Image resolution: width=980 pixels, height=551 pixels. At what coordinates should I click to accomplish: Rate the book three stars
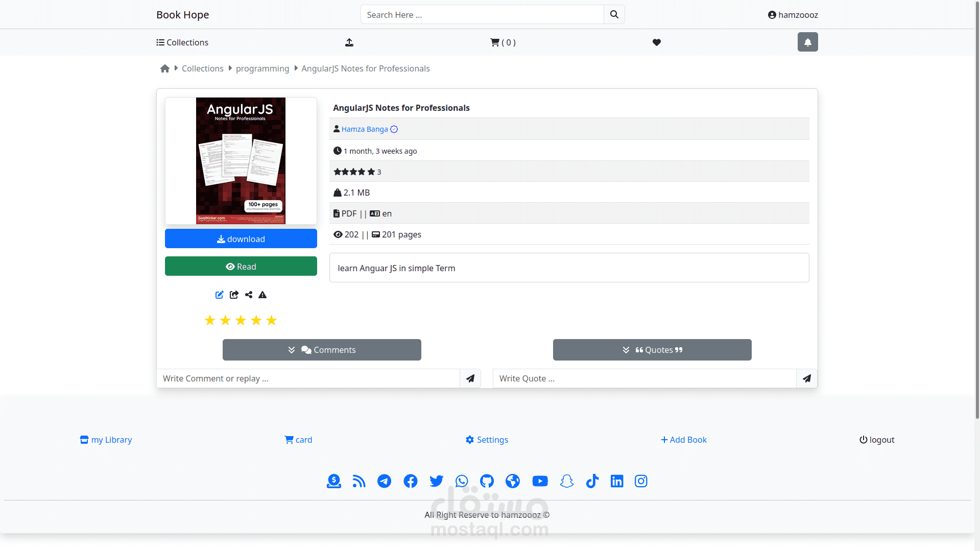[241, 320]
